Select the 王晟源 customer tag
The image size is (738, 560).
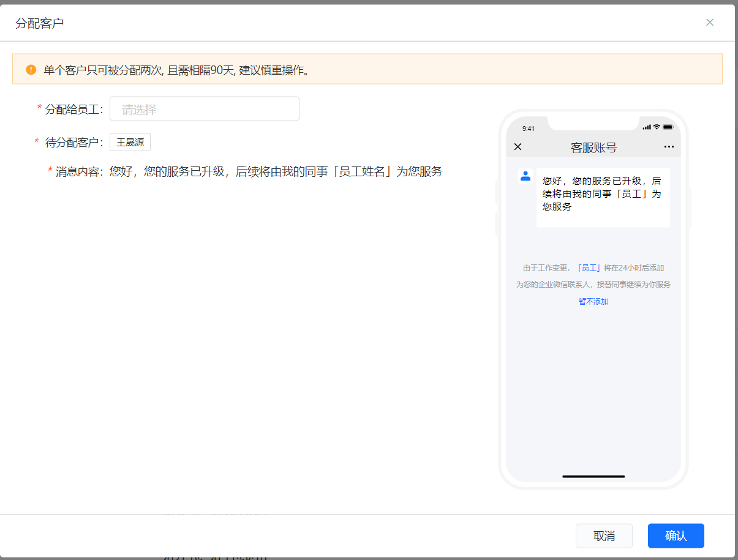[130, 143]
